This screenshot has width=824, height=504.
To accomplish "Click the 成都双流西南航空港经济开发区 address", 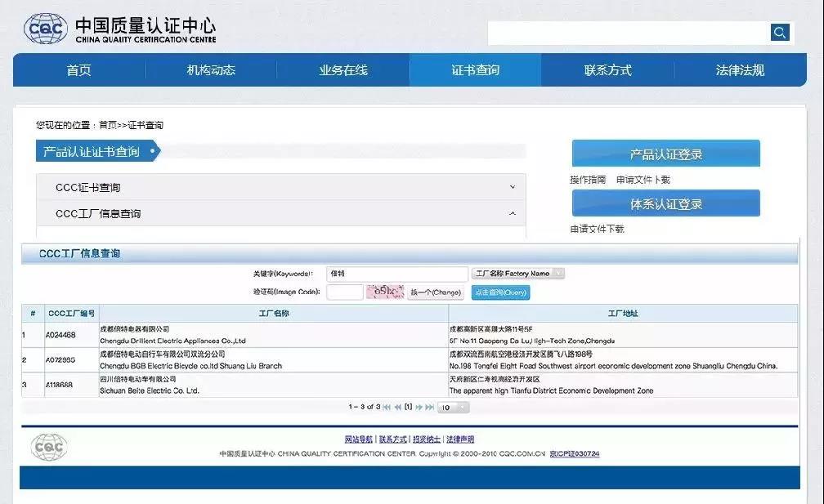I will coord(521,355).
